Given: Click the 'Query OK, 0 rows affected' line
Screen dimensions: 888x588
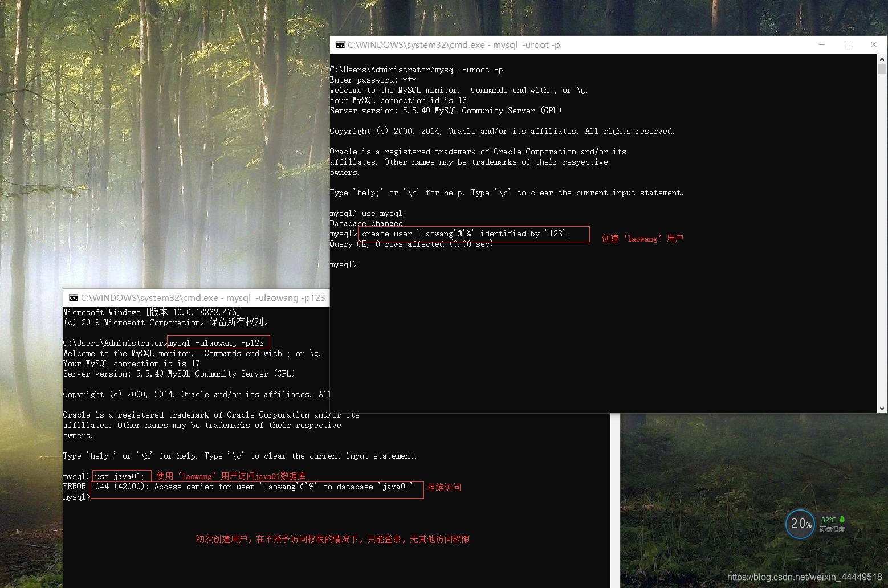Looking at the screenshot, I should (x=412, y=244).
